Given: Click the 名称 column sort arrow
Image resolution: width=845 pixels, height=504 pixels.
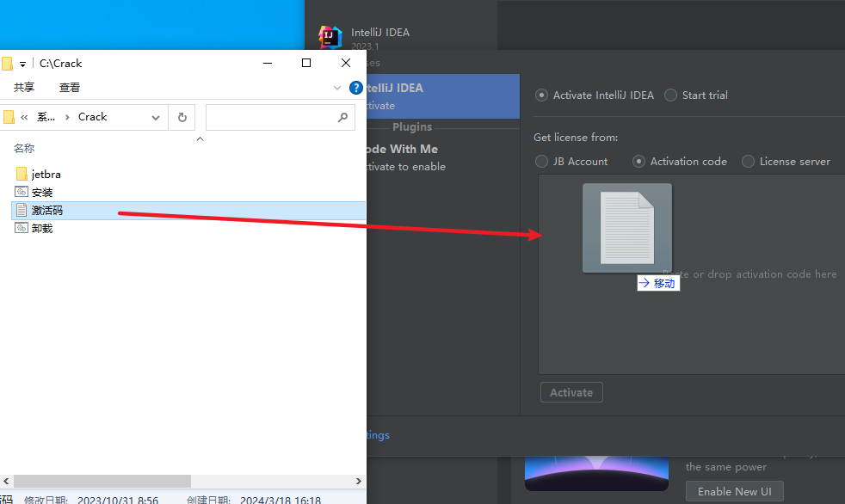Looking at the screenshot, I should coord(200,139).
